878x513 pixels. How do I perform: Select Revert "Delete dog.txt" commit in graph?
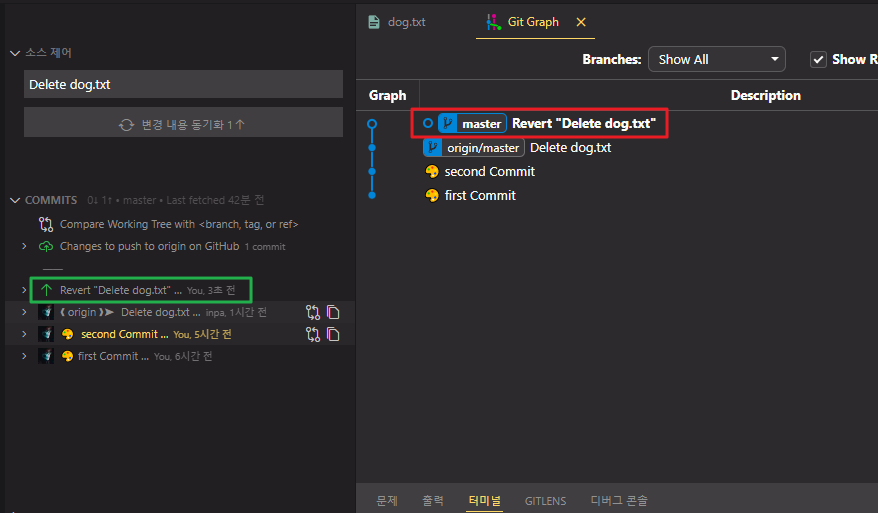pos(583,123)
